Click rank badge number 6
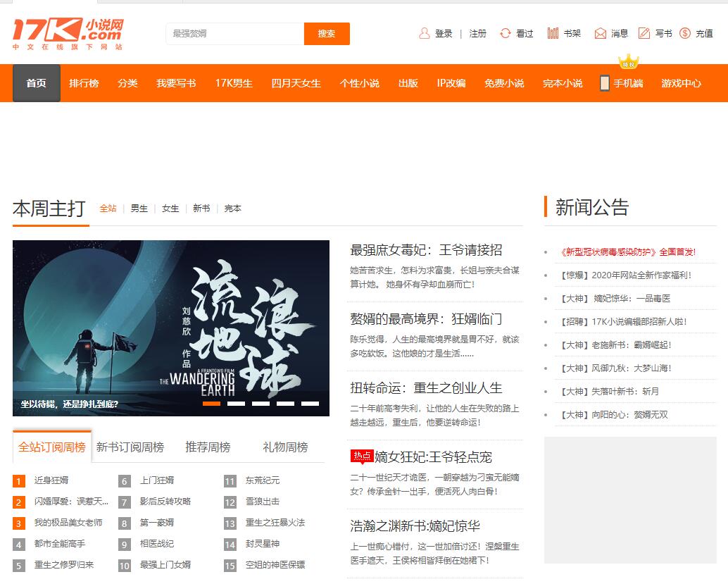 (x=125, y=481)
